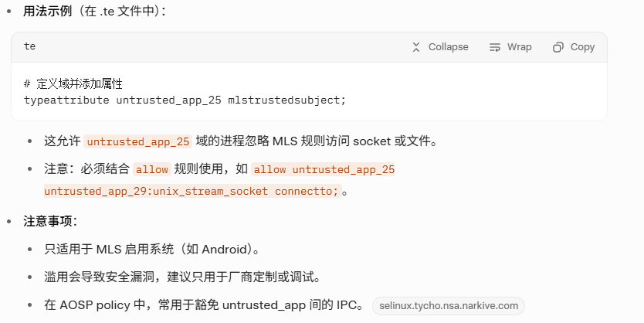This screenshot has width=644, height=323.
Task: Click the unix_stream_socket connectto inline code
Action: click(x=193, y=191)
